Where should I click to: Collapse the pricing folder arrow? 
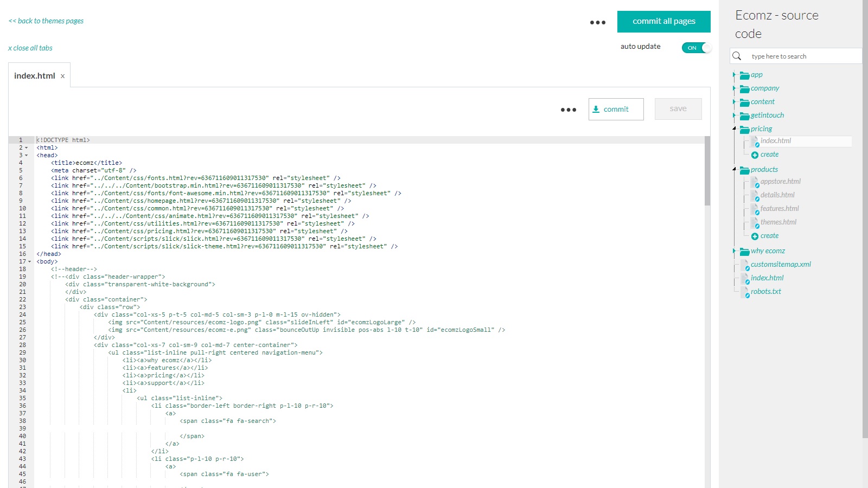coord(734,129)
